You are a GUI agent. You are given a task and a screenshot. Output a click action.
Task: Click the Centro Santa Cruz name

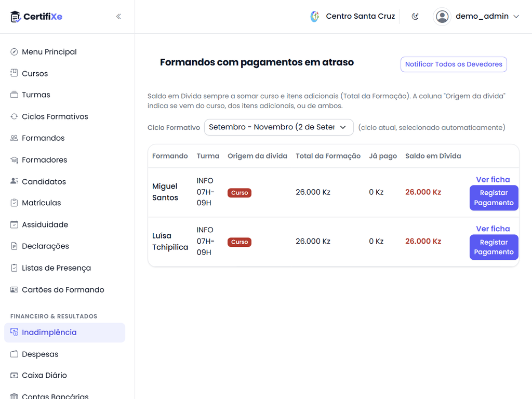tap(361, 16)
